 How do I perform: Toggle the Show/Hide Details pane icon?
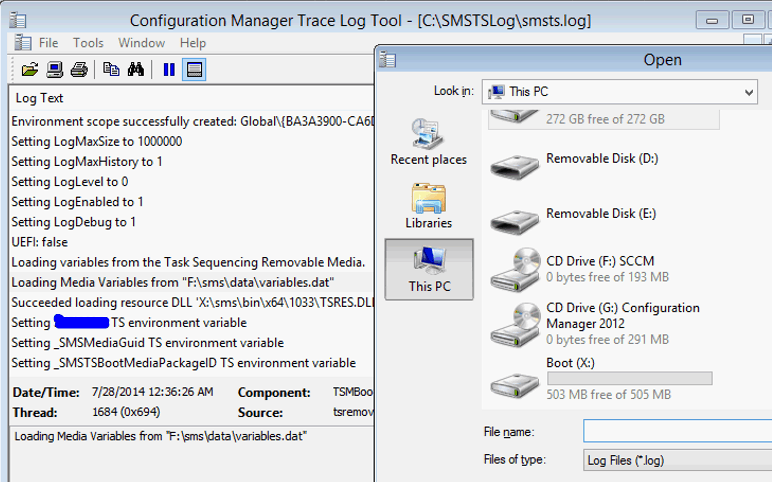pyautogui.click(x=194, y=69)
